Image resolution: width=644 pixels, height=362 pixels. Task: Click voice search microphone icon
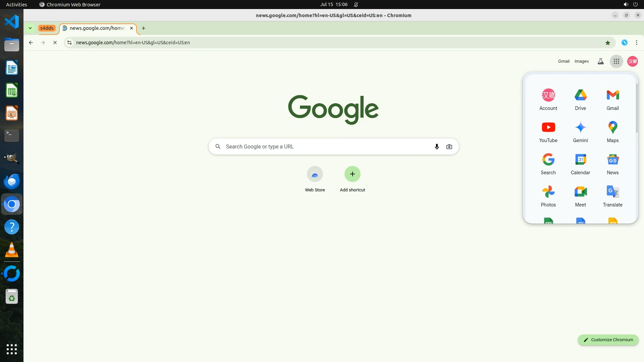pyautogui.click(x=437, y=146)
